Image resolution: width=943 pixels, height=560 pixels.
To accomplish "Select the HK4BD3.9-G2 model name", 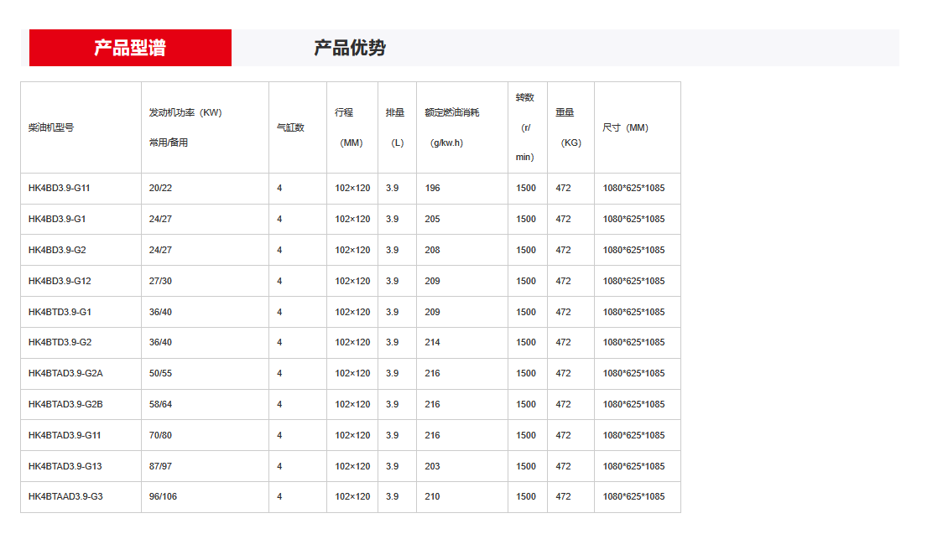I will point(57,250).
